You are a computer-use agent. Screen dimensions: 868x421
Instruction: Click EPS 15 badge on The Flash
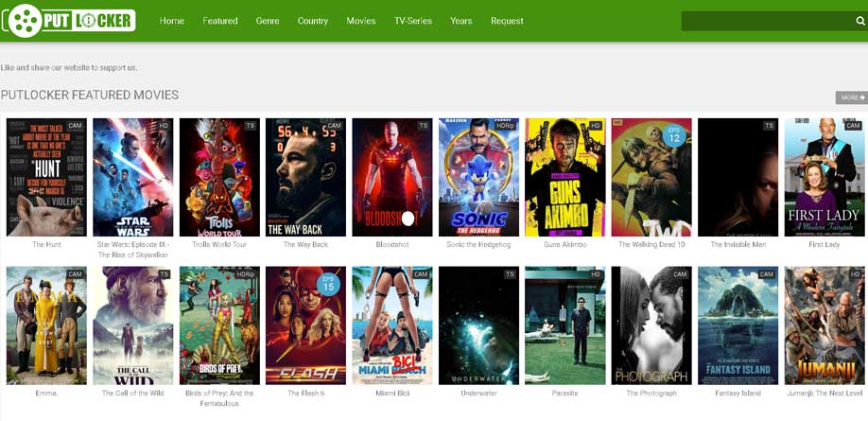328,283
